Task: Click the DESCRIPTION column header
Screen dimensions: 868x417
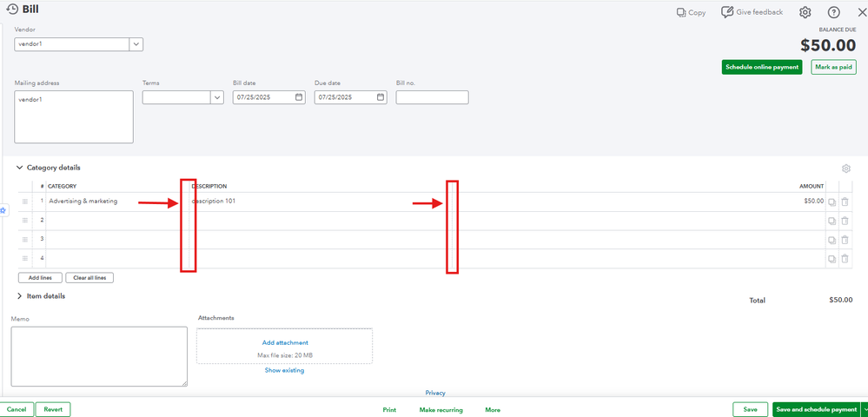Action: (209, 186)
